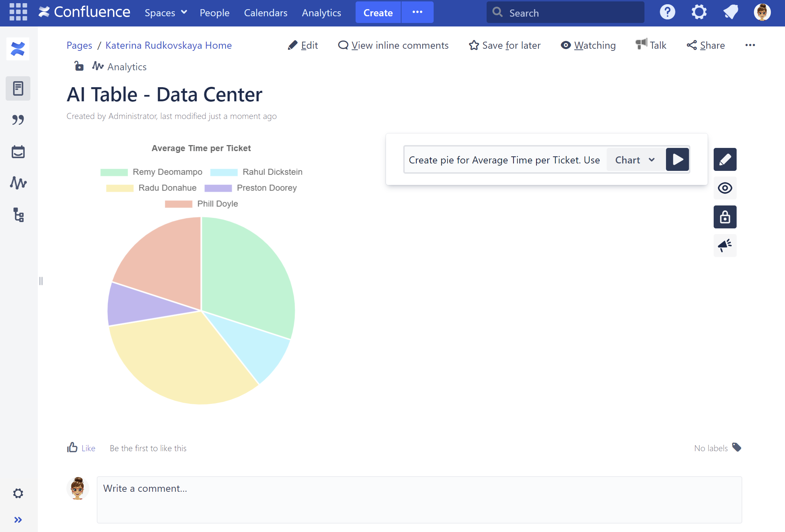Open the Chart type dropdown

pos(635,160)
